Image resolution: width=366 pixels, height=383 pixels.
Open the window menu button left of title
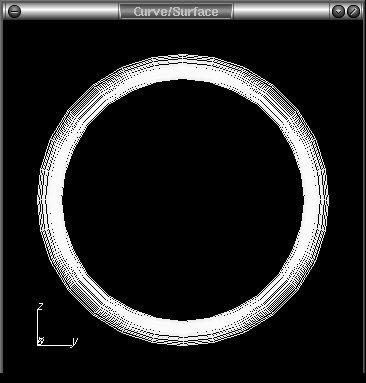(14, 11)
